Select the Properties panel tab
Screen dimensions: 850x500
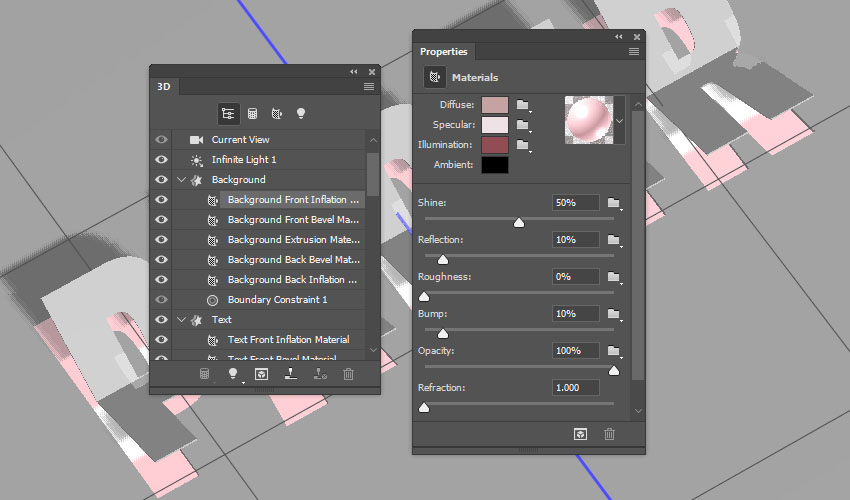[x=443, y=52]
